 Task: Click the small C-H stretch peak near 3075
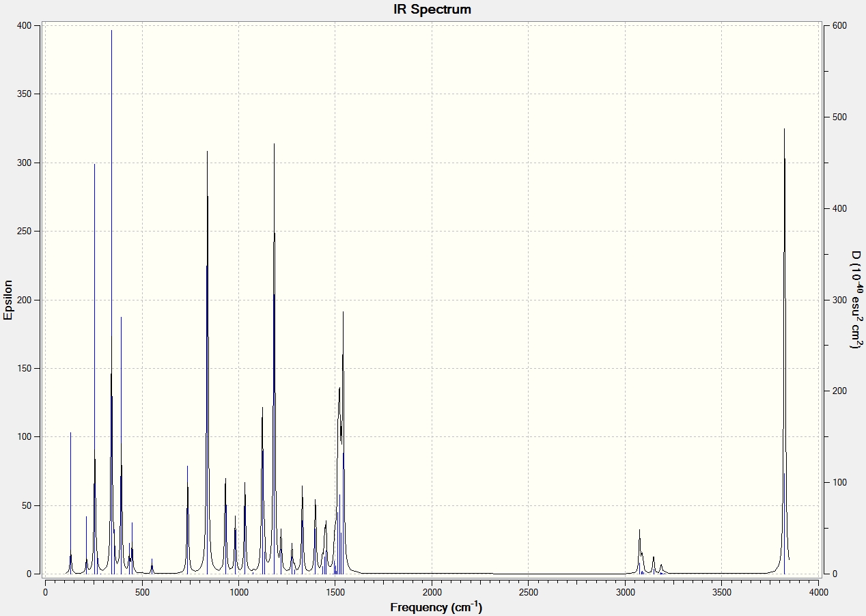[639, 530]
